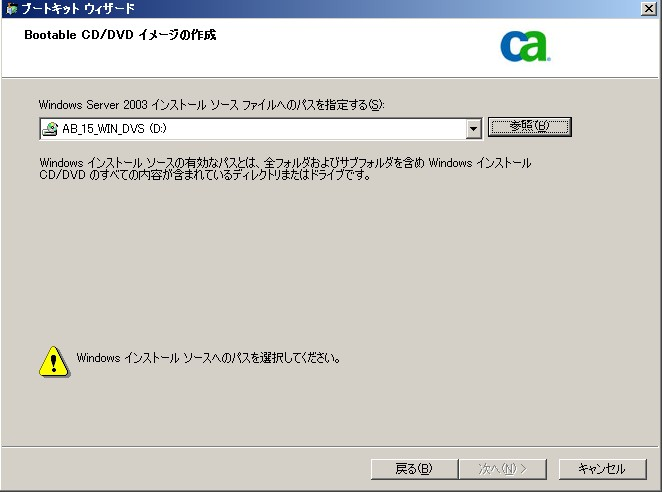The width and height of the screenshot is (662, 492).
Task: Click the warning message about selecting path
Action: (209, 358)
